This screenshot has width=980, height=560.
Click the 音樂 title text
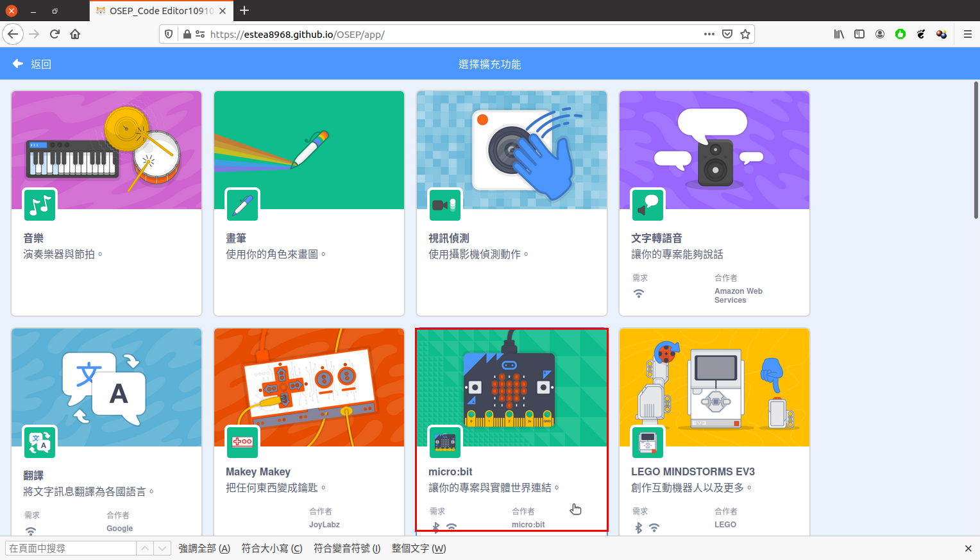33,238
